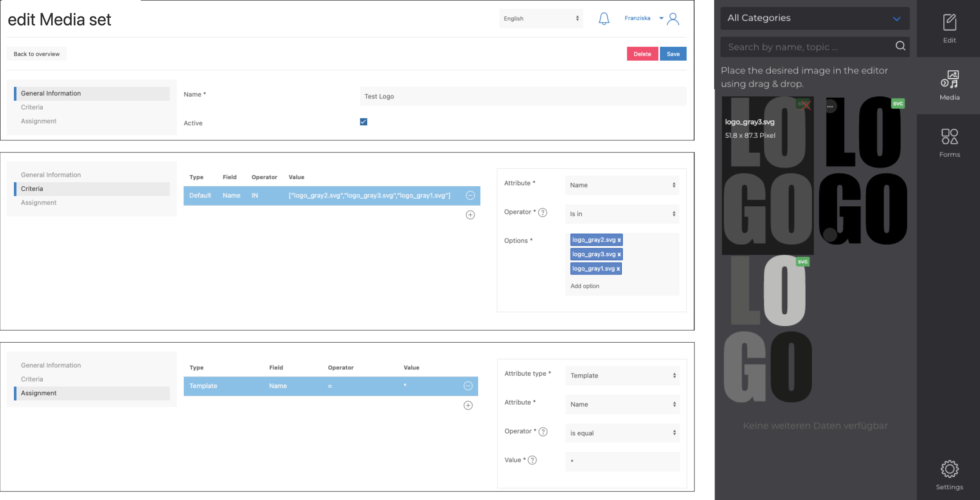Image resolution: width=980 pixels, height=500 pixels.
Task: Remove the Default Name IN criteria row
Action: [x=470, y=195]
